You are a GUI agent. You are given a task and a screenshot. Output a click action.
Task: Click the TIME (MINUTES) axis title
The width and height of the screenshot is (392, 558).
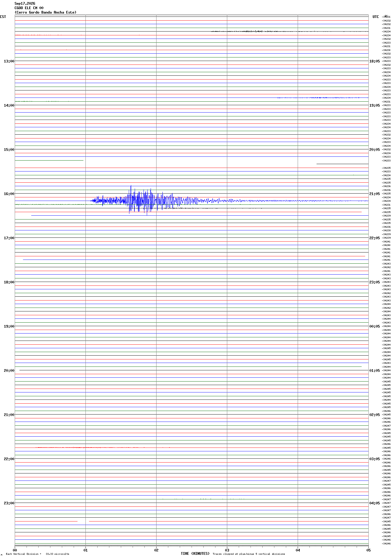click(x=195, y=554)
